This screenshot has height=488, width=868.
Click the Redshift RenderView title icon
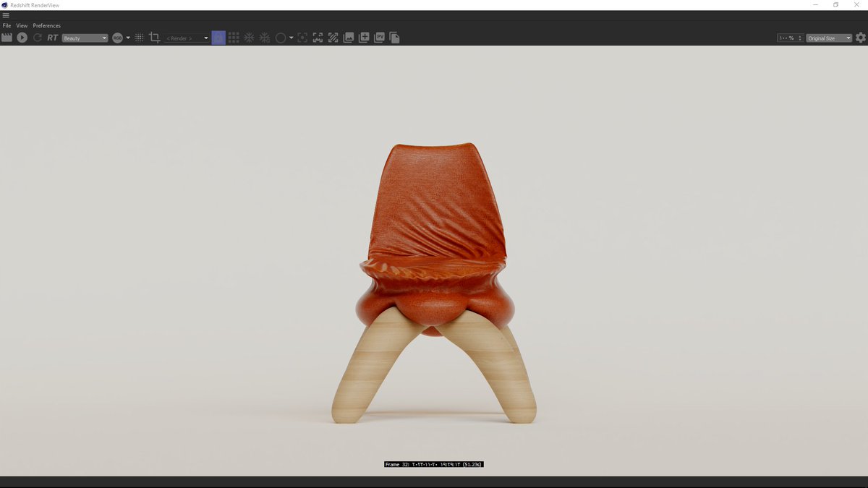coord(5,4)
